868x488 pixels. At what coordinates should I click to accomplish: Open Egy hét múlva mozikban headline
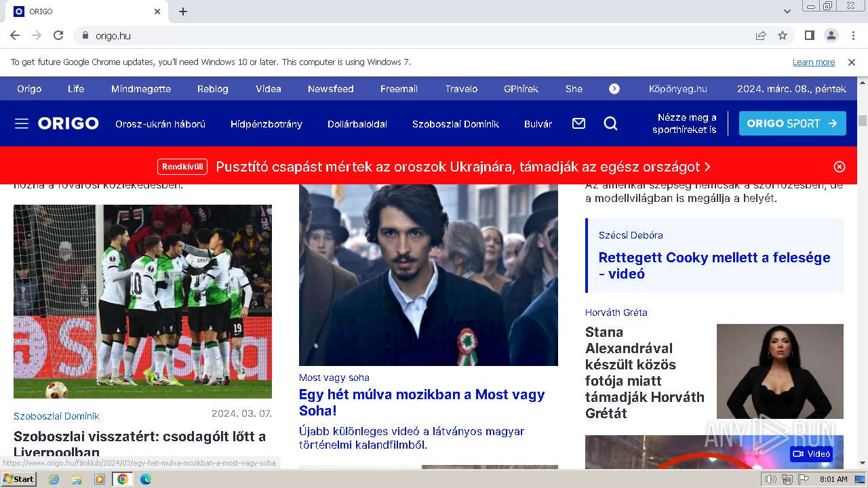(x=422, y=403)
